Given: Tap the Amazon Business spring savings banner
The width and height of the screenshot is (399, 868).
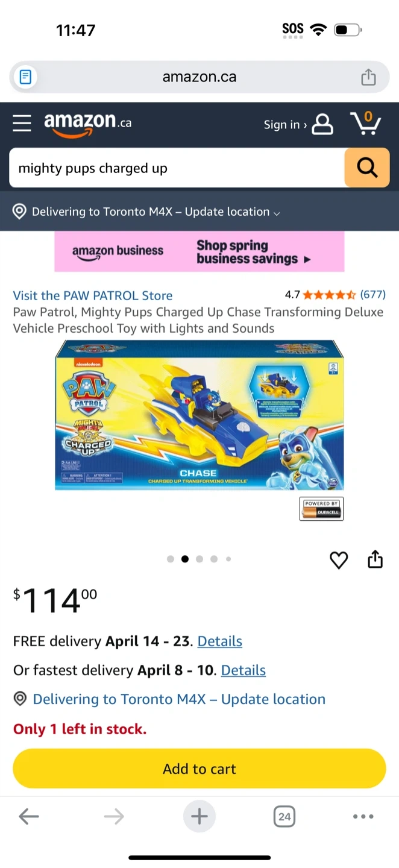Looking at the screenshot, I should 199,251.
